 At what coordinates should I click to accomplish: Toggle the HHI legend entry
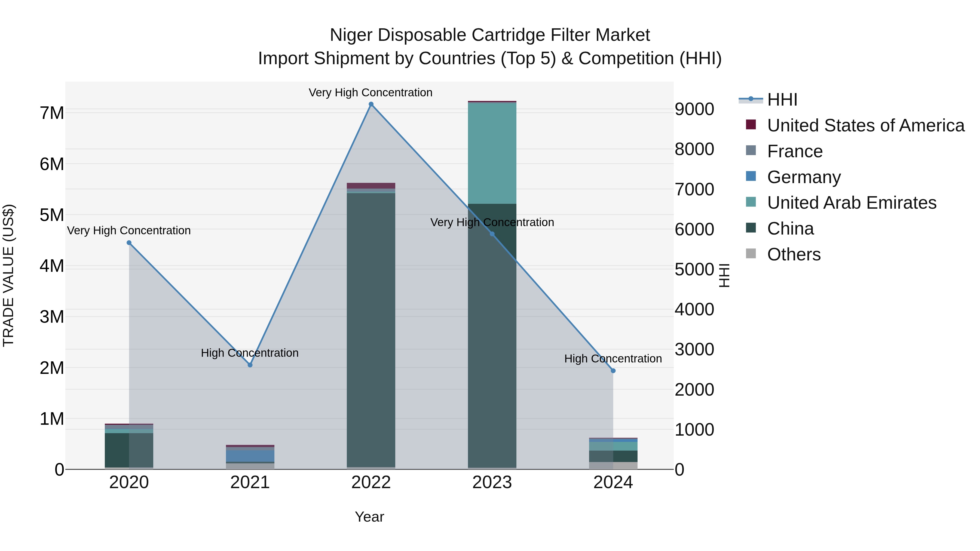coord(768,100)
